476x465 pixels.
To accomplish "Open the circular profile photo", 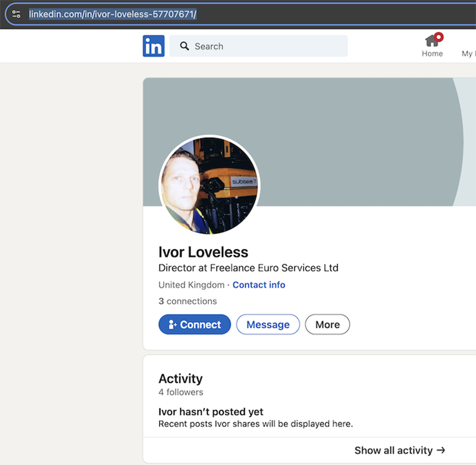I will click(x=209, y=185).
